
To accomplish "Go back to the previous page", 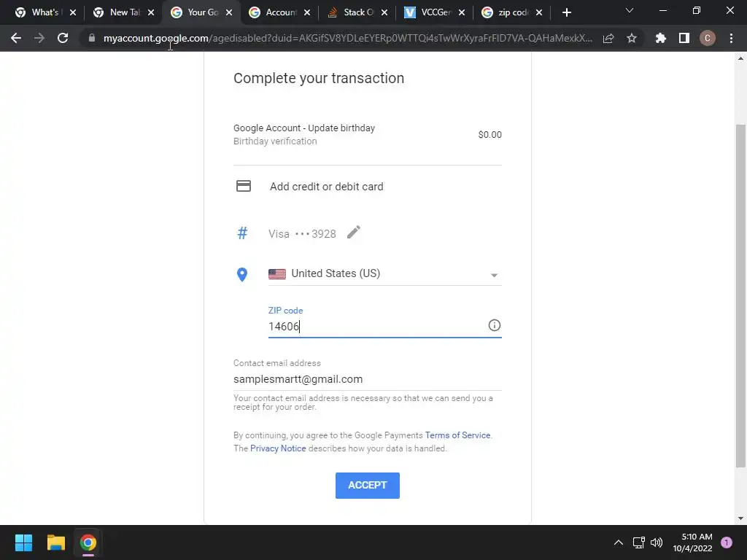I will [16, 38].
